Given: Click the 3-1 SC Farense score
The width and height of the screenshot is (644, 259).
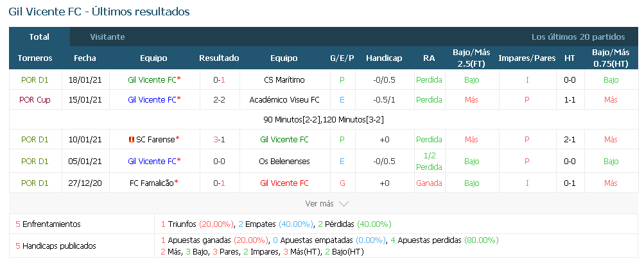Looking at the screenshot, I should (x=220, y=140).
